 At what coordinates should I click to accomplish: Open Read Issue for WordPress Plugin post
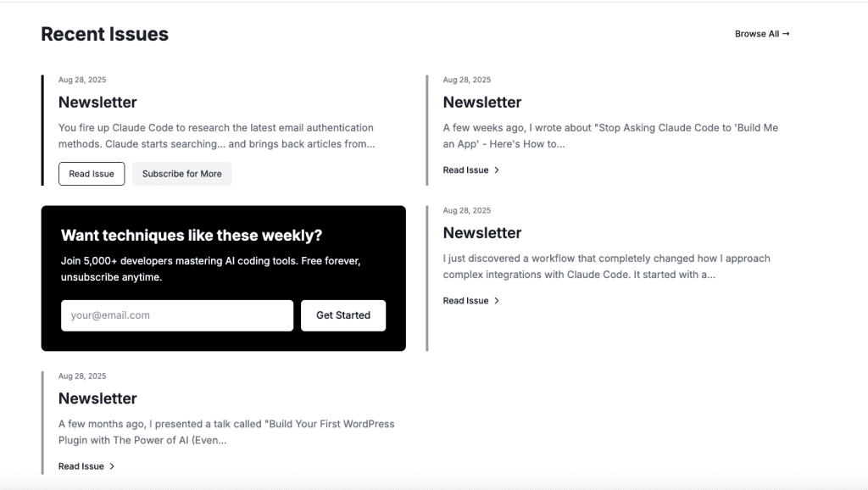pyautogui.click(x=86, y=466)
